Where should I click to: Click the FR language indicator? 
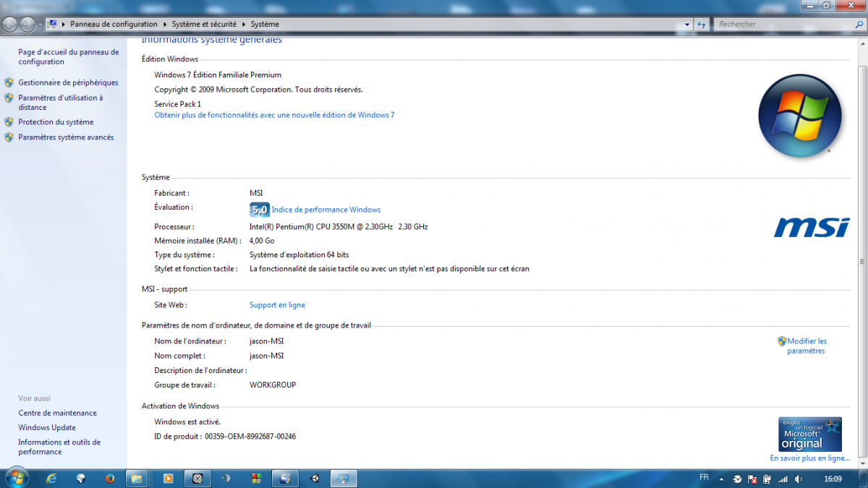704,477
